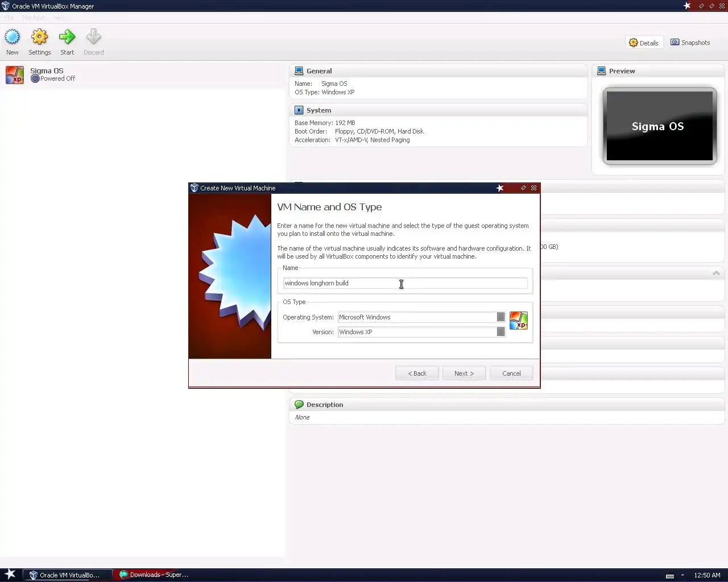Viewport: 728px width, 582px height.
Task: Click the System section header
Action: coord(438,110)
